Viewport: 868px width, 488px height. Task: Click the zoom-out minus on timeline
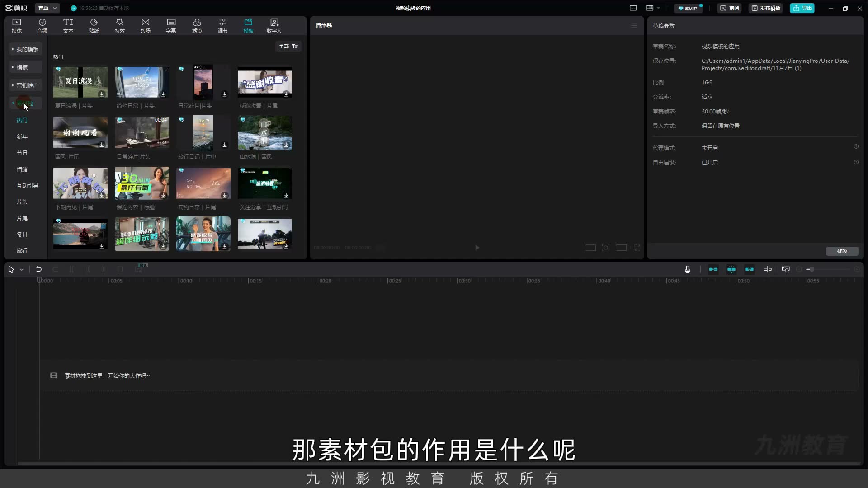coord(799,269)
